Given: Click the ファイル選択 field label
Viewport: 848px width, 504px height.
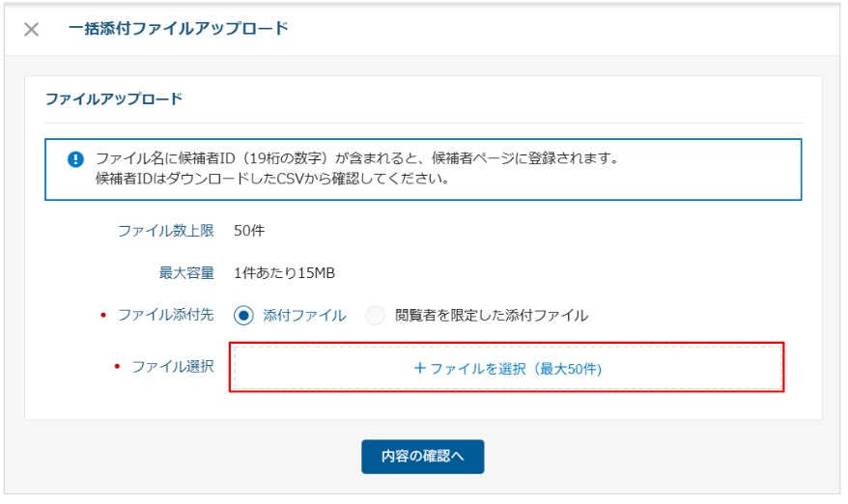Looking at the screenshot, I should click(172, 367).
